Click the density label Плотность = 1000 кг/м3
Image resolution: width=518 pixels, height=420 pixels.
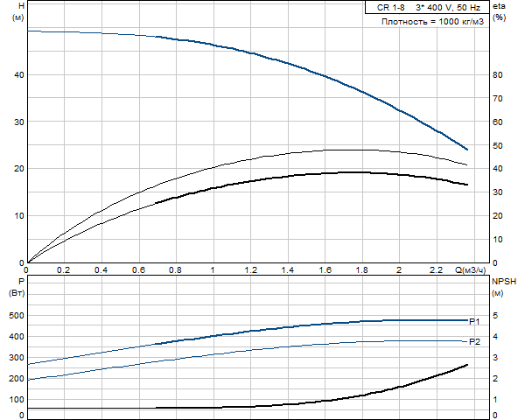[432, 22]
